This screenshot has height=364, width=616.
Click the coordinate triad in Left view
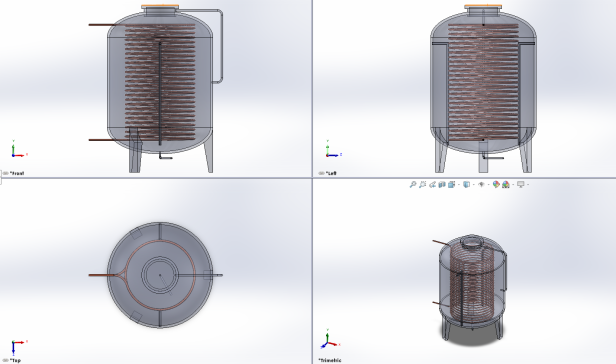point(333,149)
